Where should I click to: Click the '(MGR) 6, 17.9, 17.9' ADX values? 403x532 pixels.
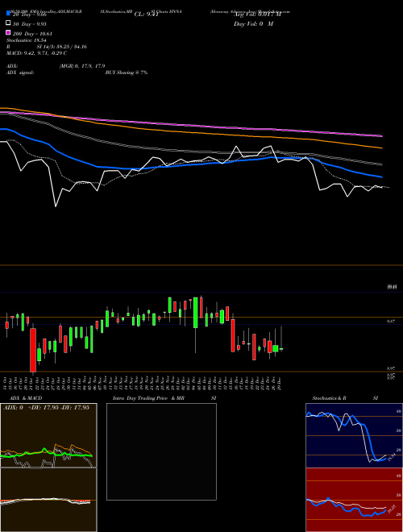point(82,66)
